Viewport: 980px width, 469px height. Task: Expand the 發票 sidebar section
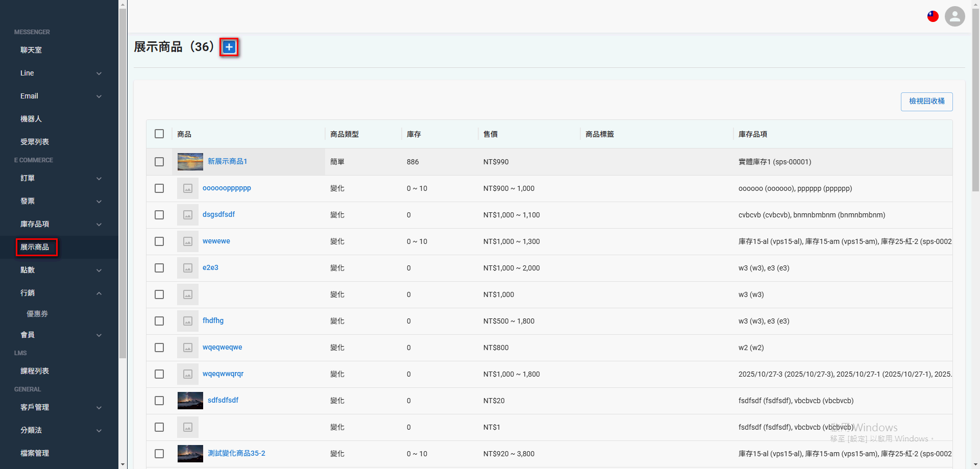[x=59, y=201]
